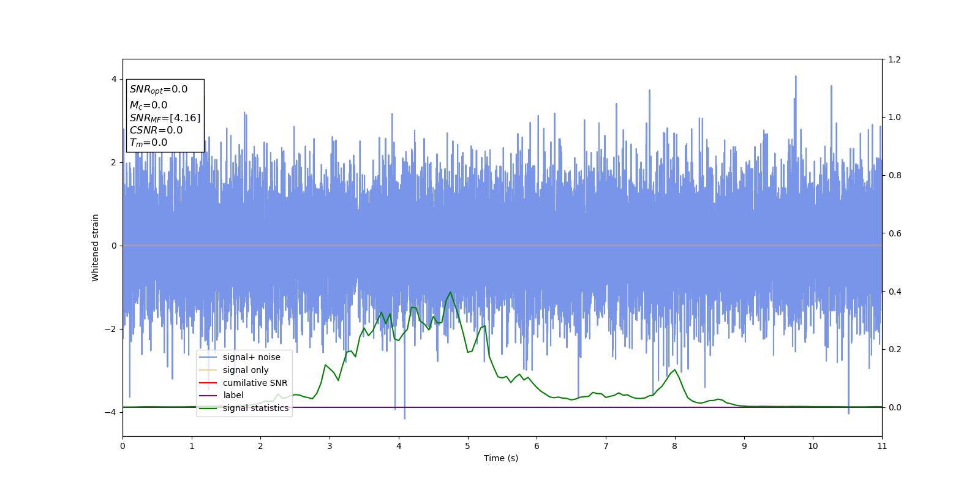Click the CSNR=0.0 annotation text
The height and width of the screenshot is (490, 980).
pos(156,130)
